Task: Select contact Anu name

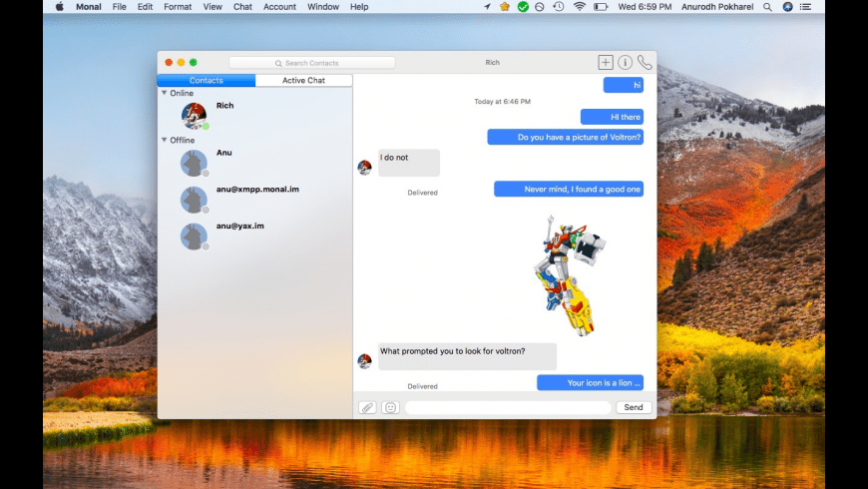Action: (x=224, y=153)
